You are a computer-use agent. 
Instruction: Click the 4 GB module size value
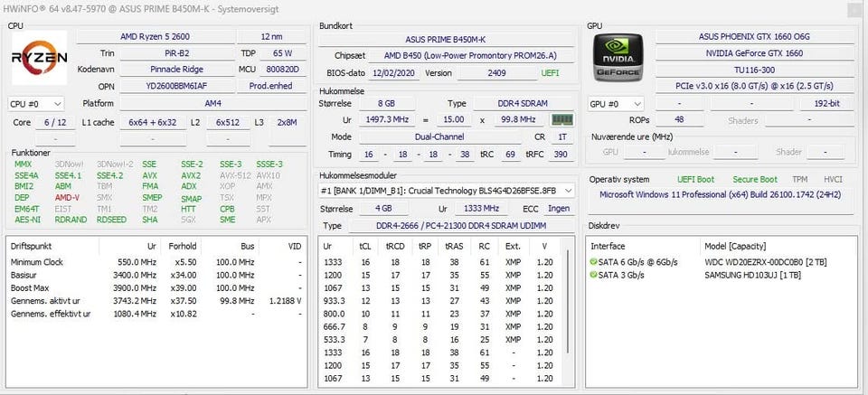click(x=383, y=209)
